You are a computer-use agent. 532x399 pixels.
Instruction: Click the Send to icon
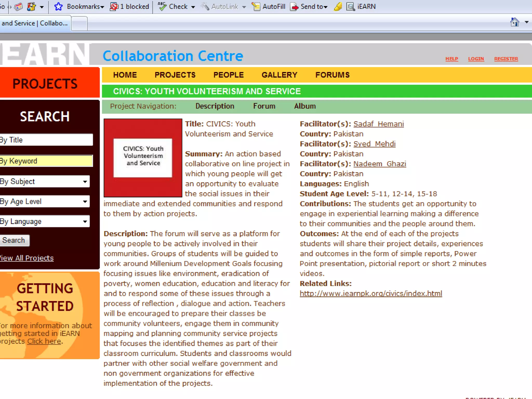pos(294,6)
